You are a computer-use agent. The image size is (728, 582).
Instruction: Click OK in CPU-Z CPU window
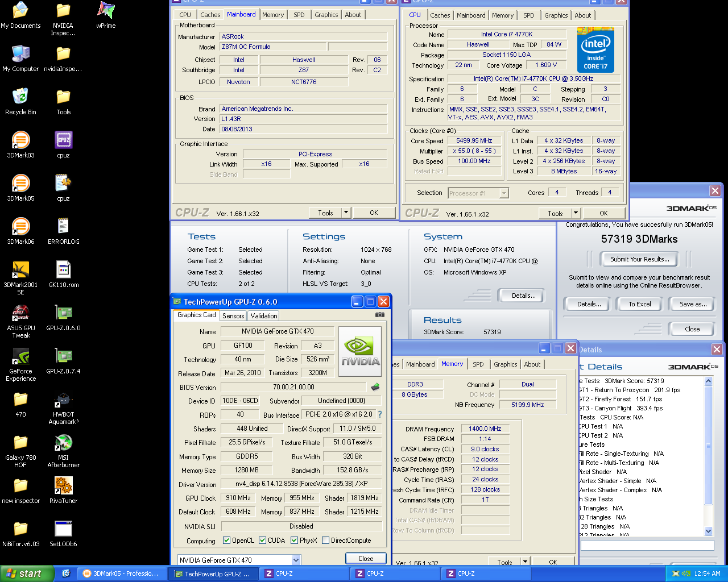click(x=603, y=213)
